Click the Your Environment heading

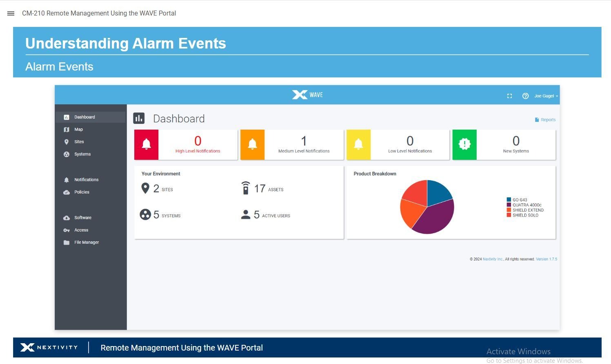[161, 174]
